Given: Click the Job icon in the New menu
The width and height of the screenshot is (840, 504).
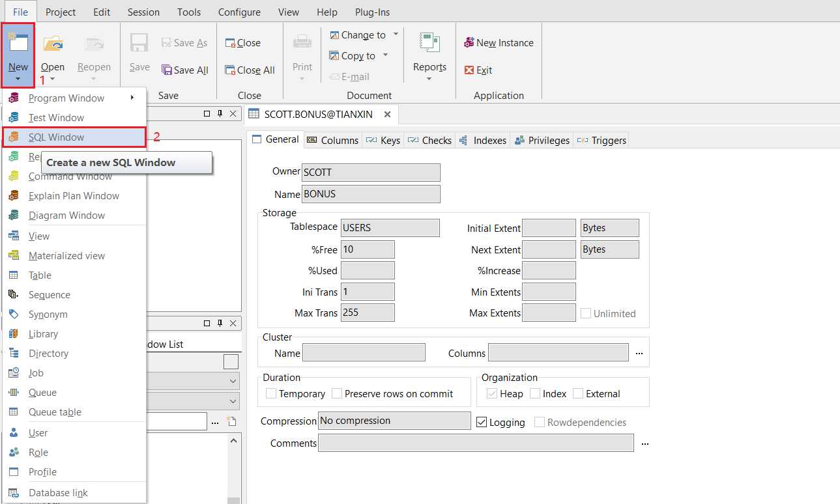Looking at the screenshot, I should click(14, 373).
